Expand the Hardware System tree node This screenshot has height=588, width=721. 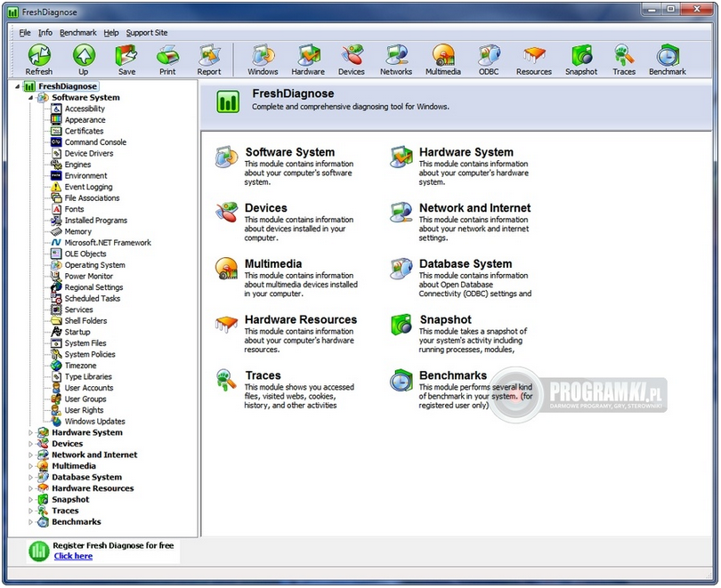click(31, 432)
